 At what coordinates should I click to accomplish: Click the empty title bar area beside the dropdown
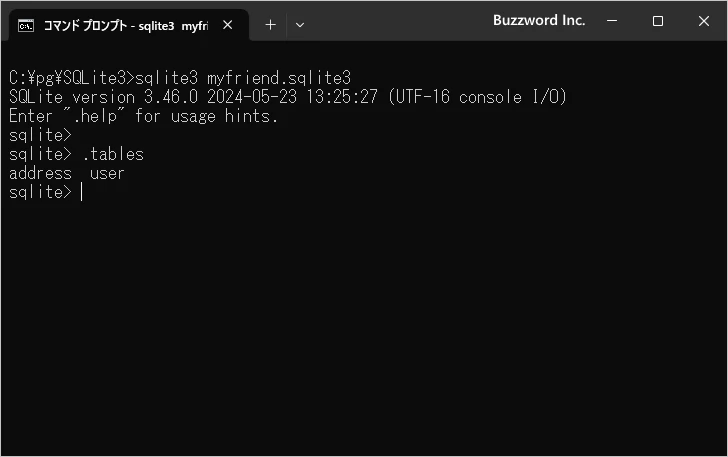400,22
